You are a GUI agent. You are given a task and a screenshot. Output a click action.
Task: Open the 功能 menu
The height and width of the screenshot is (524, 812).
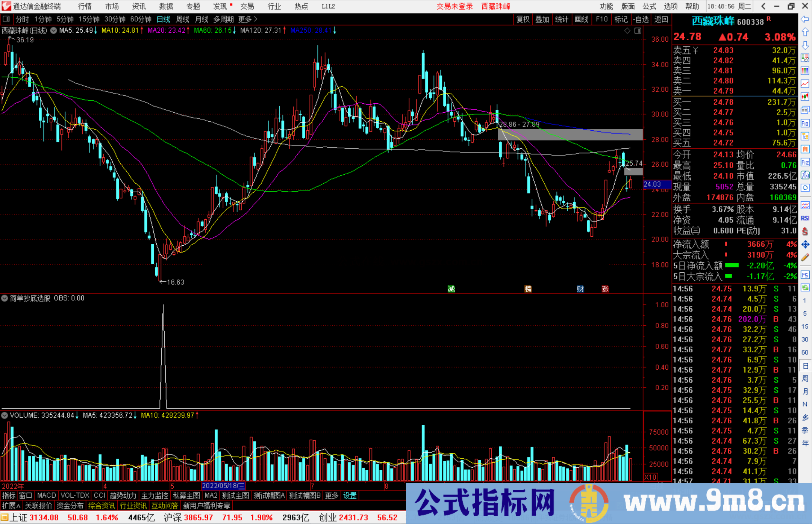[606, 6]
